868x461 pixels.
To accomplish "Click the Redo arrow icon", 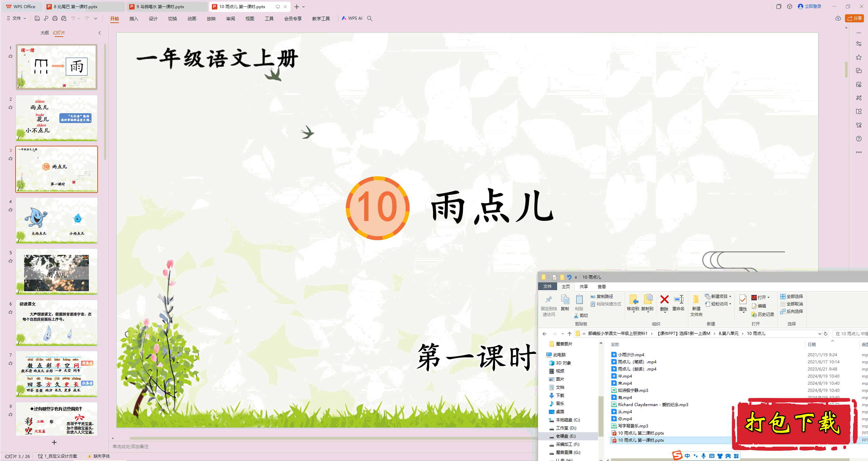I will 87,18.
